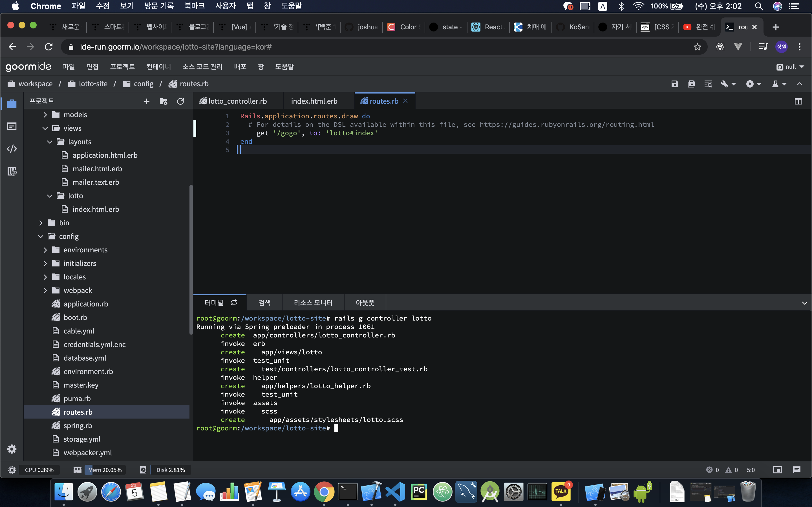
Task: Open the run button dropdown arrow
Action: [759, 84]
